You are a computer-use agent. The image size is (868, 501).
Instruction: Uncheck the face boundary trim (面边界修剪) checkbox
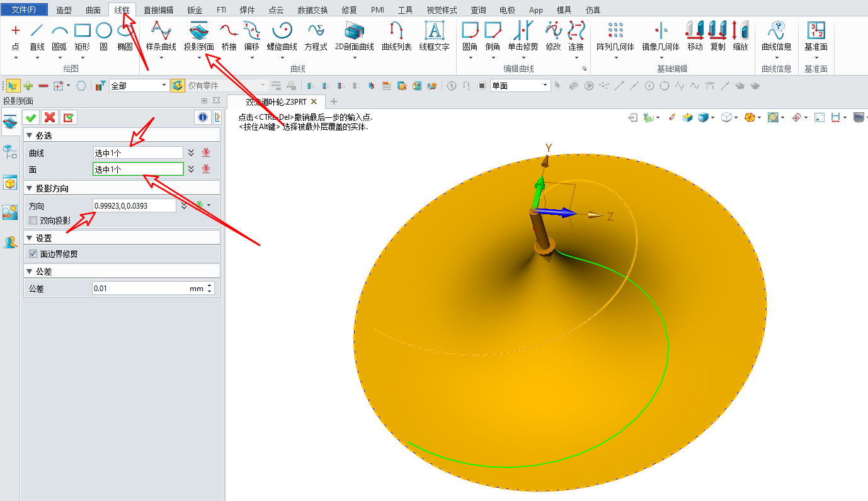click(33, 254)
